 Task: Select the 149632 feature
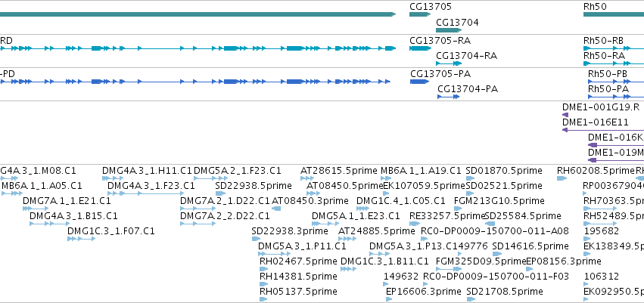point(387,285)
